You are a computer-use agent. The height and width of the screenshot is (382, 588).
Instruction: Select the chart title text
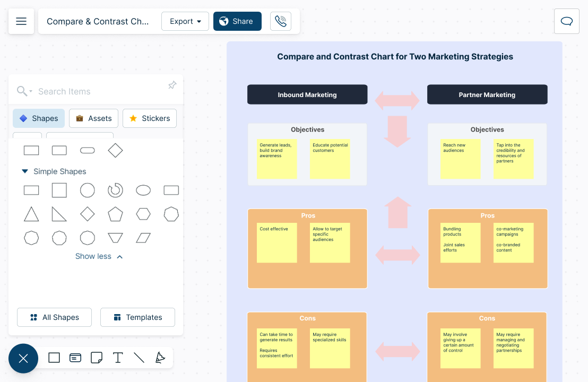pos(395,57)
